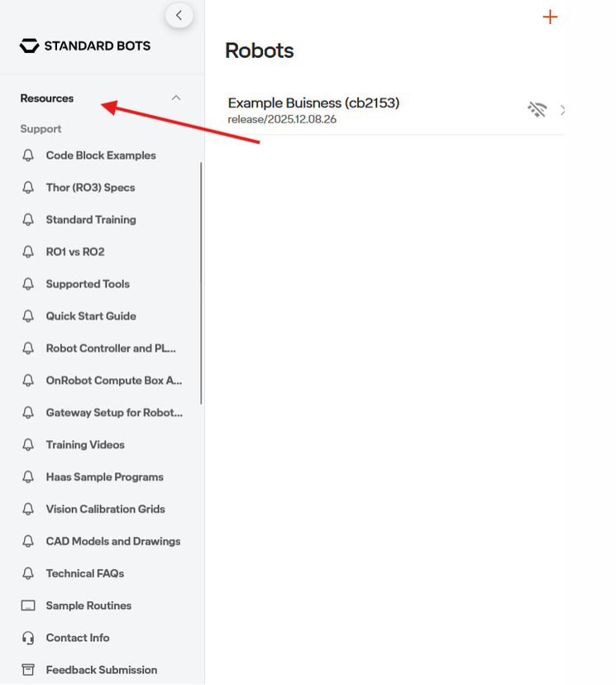Open Haas Sample Programs
The image size is (616, 685).
105,477
